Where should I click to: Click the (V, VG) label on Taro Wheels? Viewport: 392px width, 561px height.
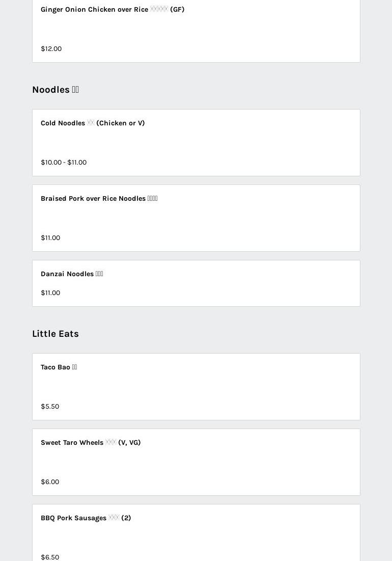pyautogui.click(x=129, y=442)
